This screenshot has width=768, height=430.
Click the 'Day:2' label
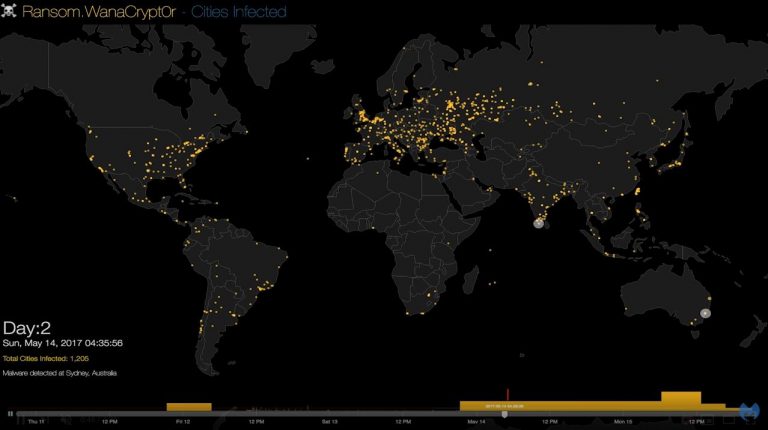click(26, 328)
